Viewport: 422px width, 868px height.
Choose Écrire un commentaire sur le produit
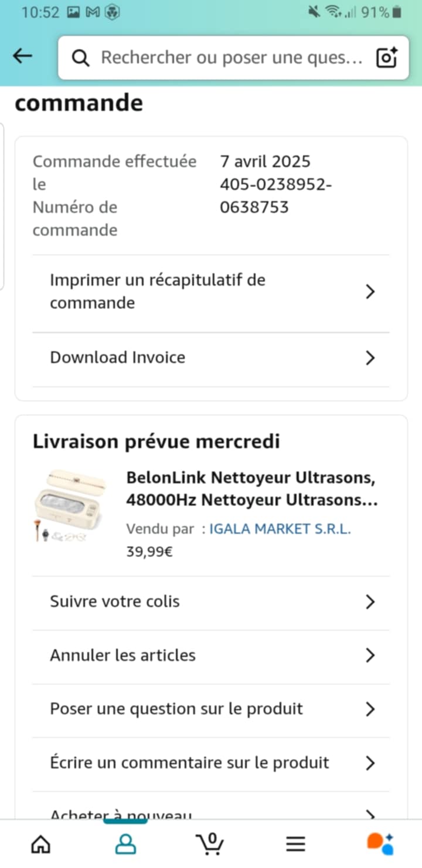click(x=189, y=762)
